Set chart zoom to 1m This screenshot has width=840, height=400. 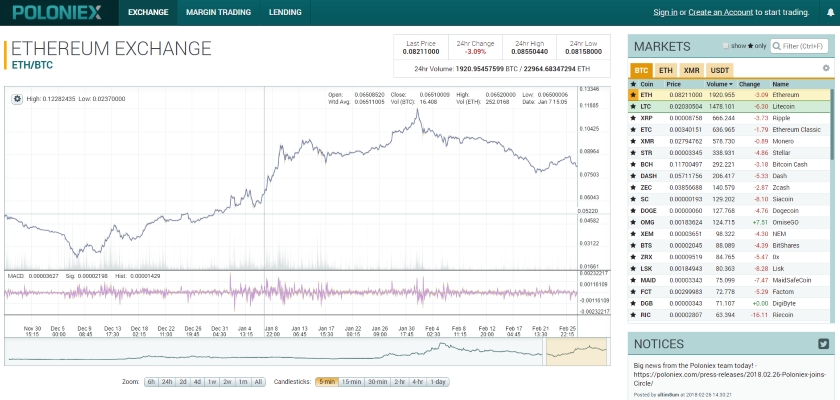[x=243, y=382]
